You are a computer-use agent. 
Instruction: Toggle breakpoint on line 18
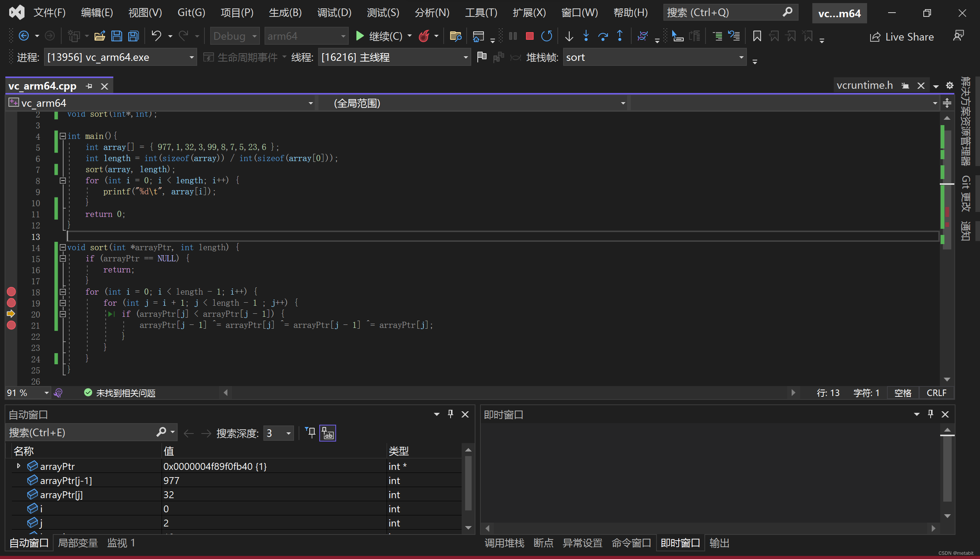pyautogui.click(x=11, y=292)
